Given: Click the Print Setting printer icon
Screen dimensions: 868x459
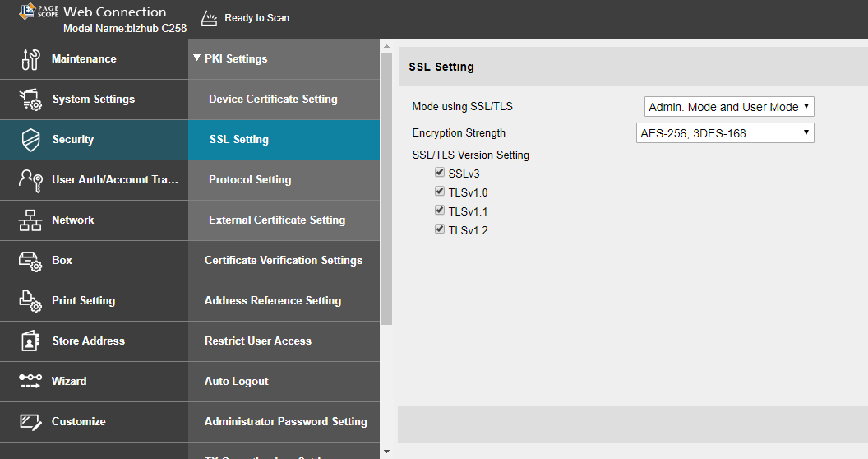Looking at the screenshot, I should pyautogui.click(x=30, y=301).
